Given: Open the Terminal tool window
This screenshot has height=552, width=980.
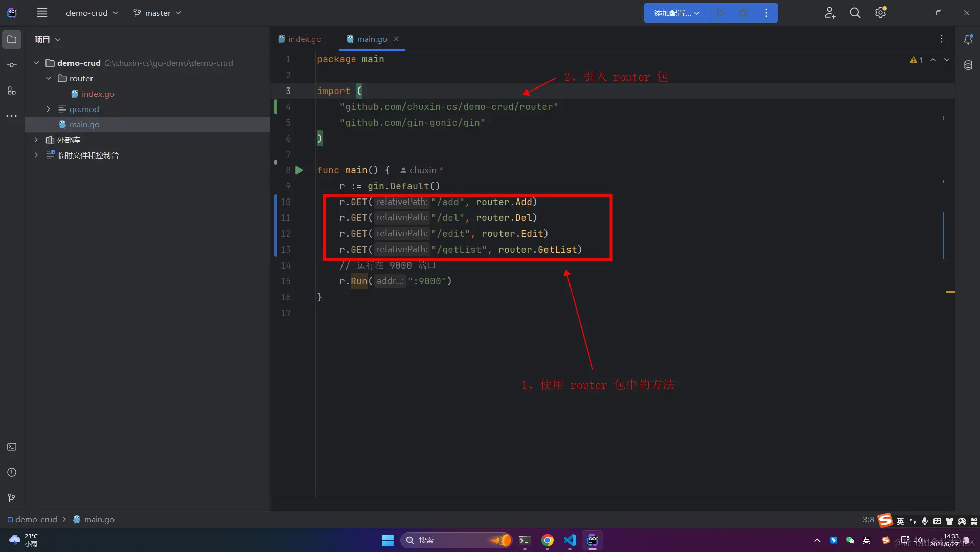Looking at the screenshot, I should click(x=12, y=447).
